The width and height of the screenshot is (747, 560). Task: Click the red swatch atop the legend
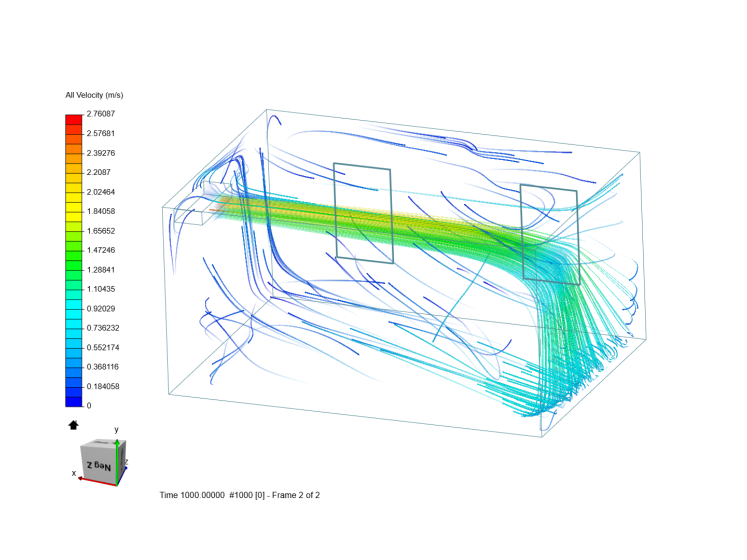pos(74,120)
